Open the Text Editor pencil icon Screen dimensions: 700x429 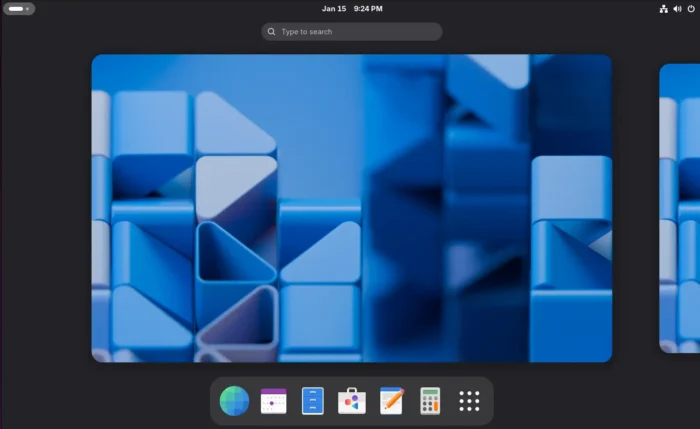[x=391, y=401]
